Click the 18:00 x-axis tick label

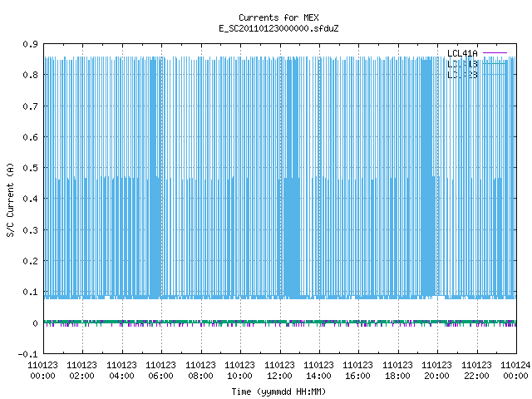(397, 376)
